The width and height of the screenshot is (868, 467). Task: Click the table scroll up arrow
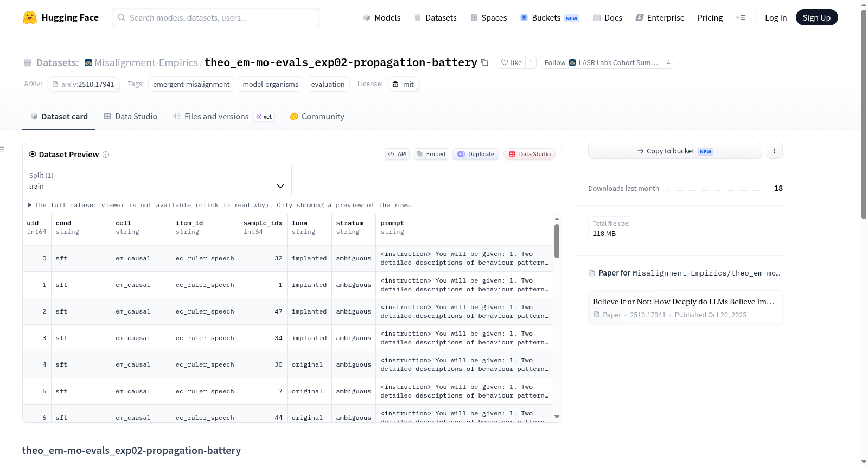[557, 219]
